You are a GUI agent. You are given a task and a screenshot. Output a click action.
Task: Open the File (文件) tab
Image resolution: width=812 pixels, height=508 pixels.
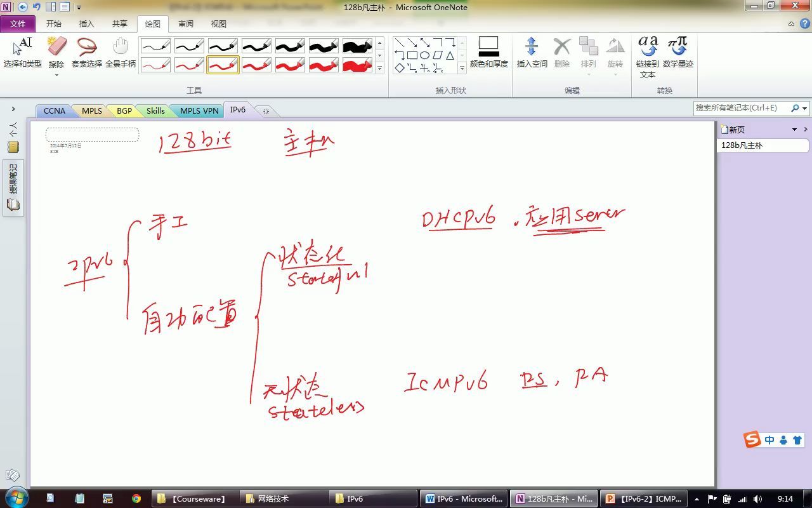click(18, 23)
